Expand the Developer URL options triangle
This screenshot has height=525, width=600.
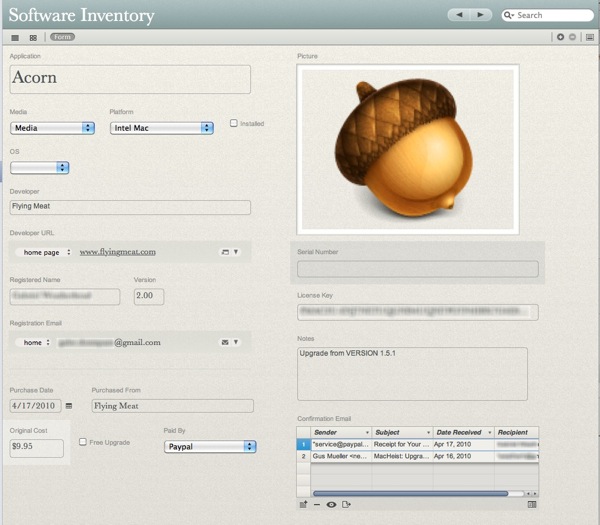[236, 252]
